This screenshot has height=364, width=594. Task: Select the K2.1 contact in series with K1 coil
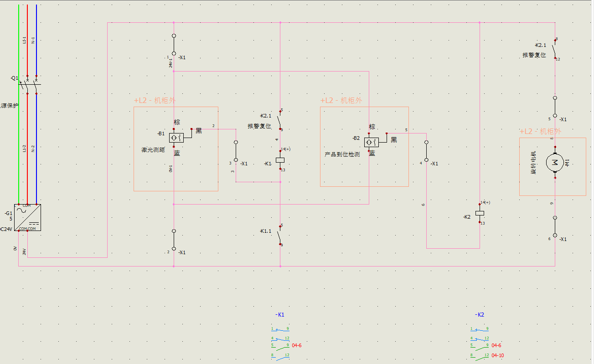(x=280, y=120)
